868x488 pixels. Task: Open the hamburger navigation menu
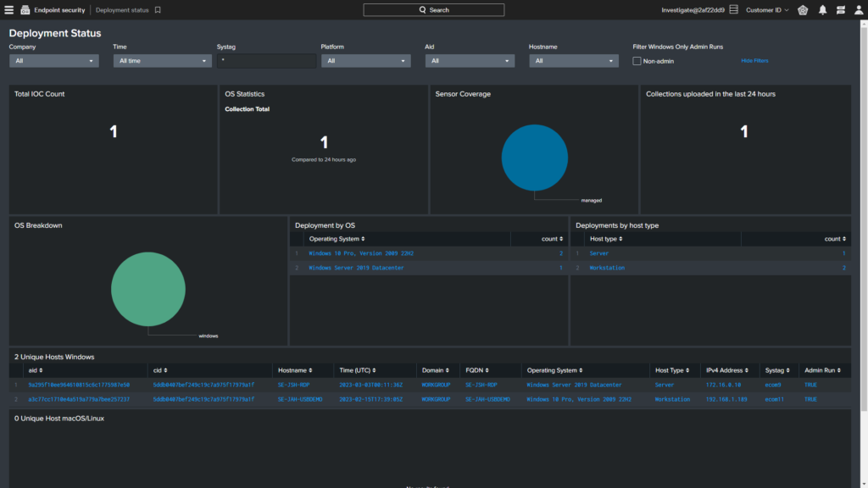click(x=8, y=10)
